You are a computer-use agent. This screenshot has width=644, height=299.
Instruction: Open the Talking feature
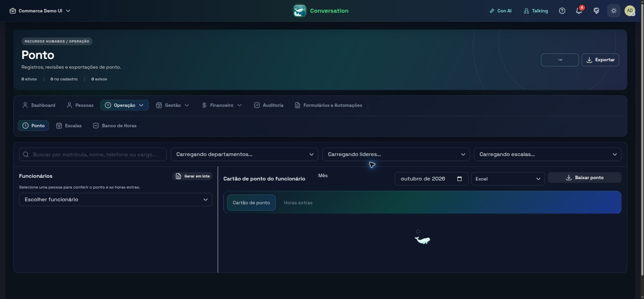click(x=536, y=11)
